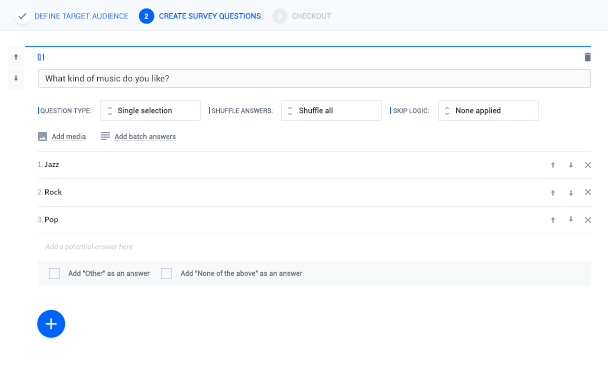
Task: Click the Q1 question label
Action: [41, 57]
